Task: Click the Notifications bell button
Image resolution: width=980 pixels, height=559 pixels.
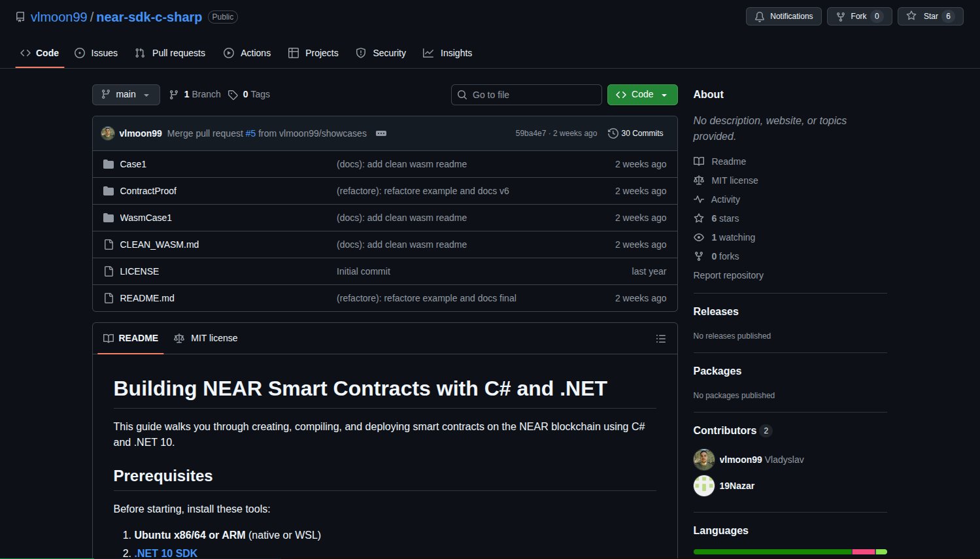Action: 783,16
